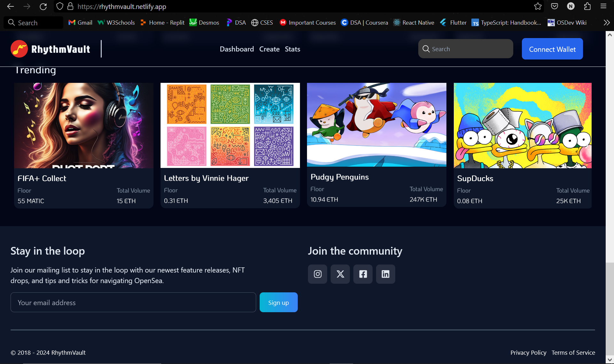Open the Create nav item
Screen dimensions: 614x364
269,49
